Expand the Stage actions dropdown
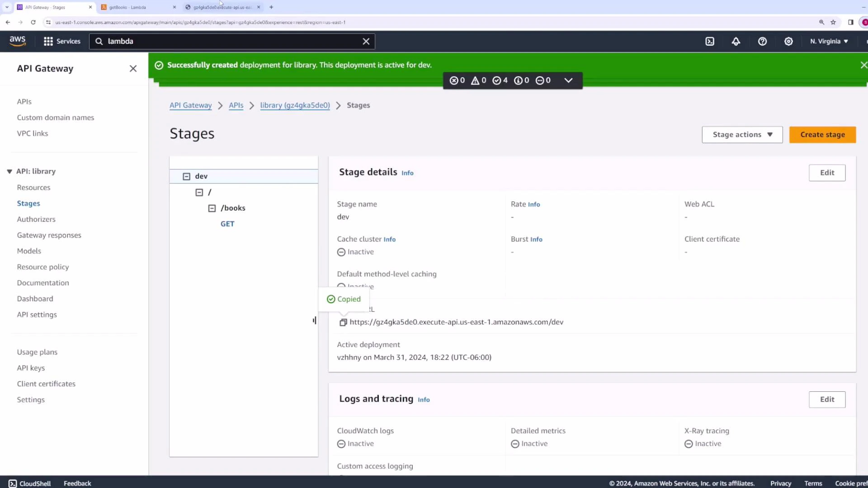This screenshot has width=868, height=488. click(x=742, y=134)
